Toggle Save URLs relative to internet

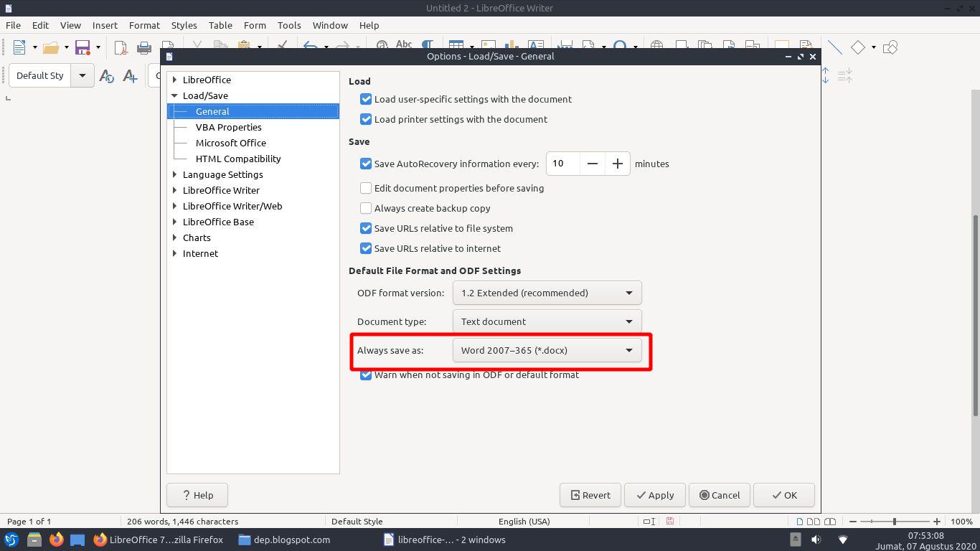(366, 248)
